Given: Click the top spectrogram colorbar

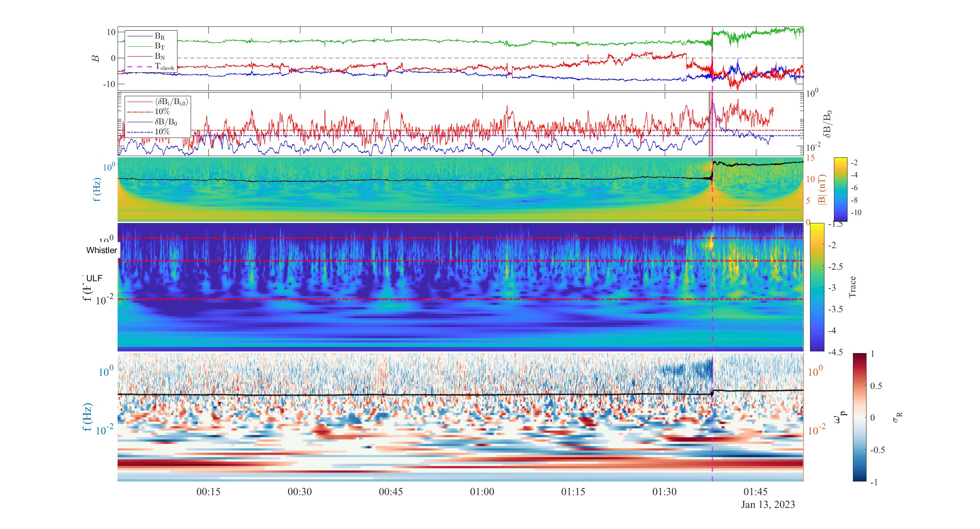Looking at the screenshot, I should coord(841,189).
